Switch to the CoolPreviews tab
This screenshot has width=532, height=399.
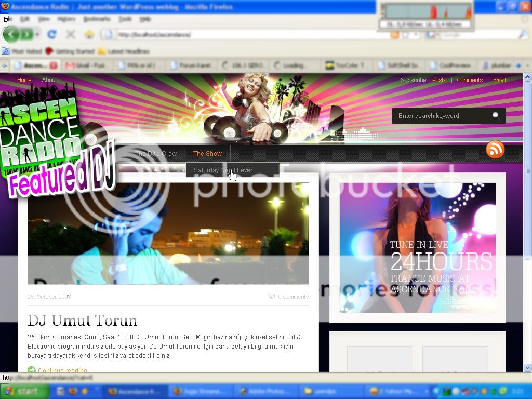(x=451, y=65)
